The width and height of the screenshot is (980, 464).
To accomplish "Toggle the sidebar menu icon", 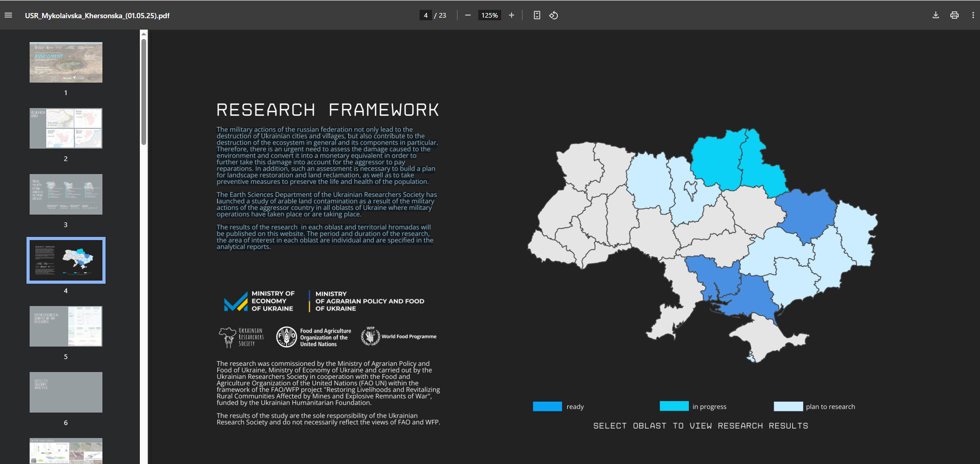I will coord(8,15).
